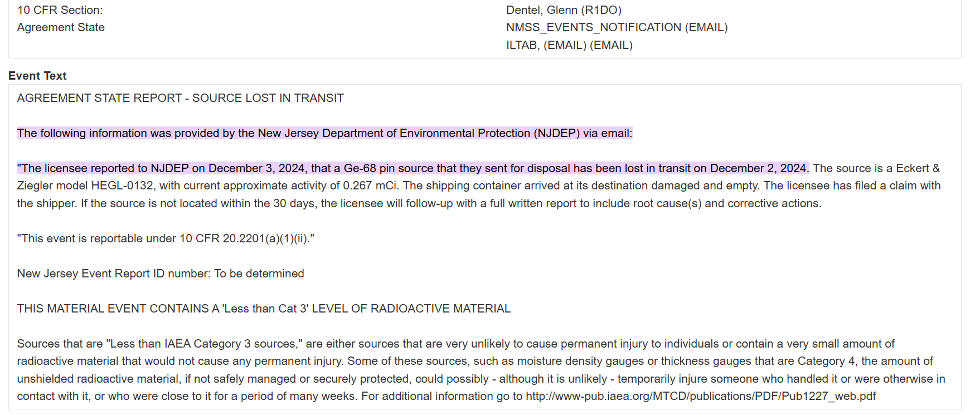This screenshot has height=415, width=980.
Task: Click the 'AGREEMENT STATE REPORT - SOURCE LOST IN TRANSIT' title
Action: click(181, 98)
